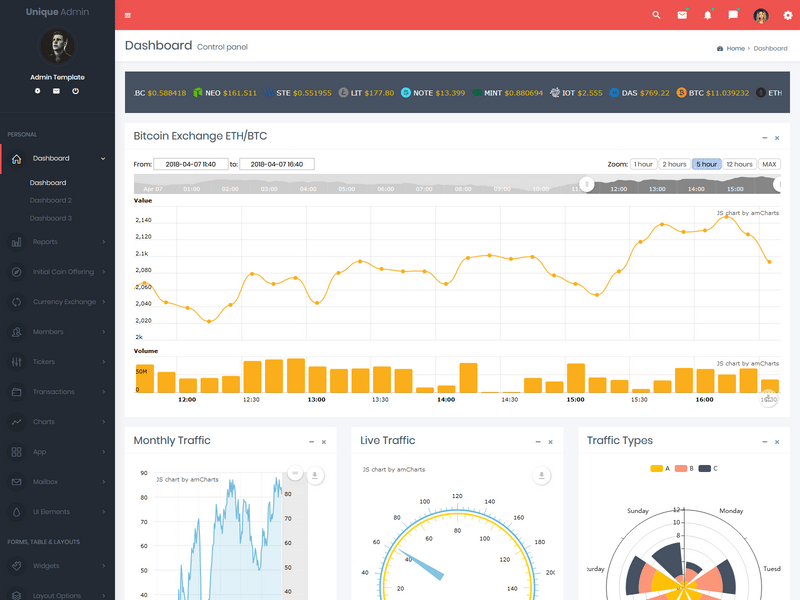Click the Monthly Traffic chart download icon
This screenshot has width=800, height=600.
coord(315,475)
